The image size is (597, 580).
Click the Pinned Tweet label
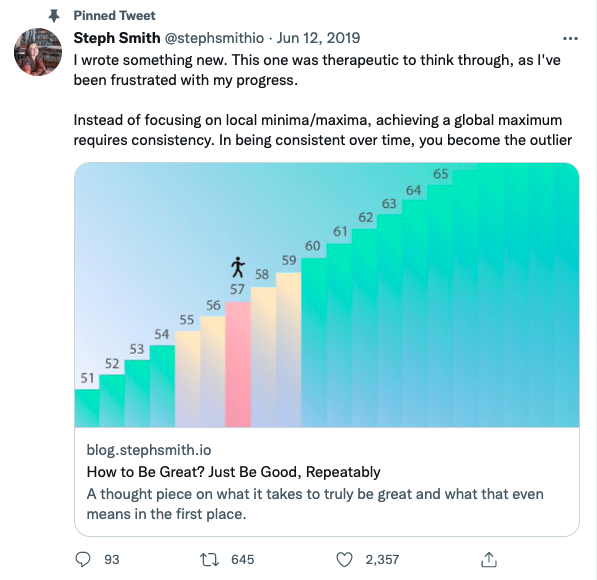[x=114, y=16]
